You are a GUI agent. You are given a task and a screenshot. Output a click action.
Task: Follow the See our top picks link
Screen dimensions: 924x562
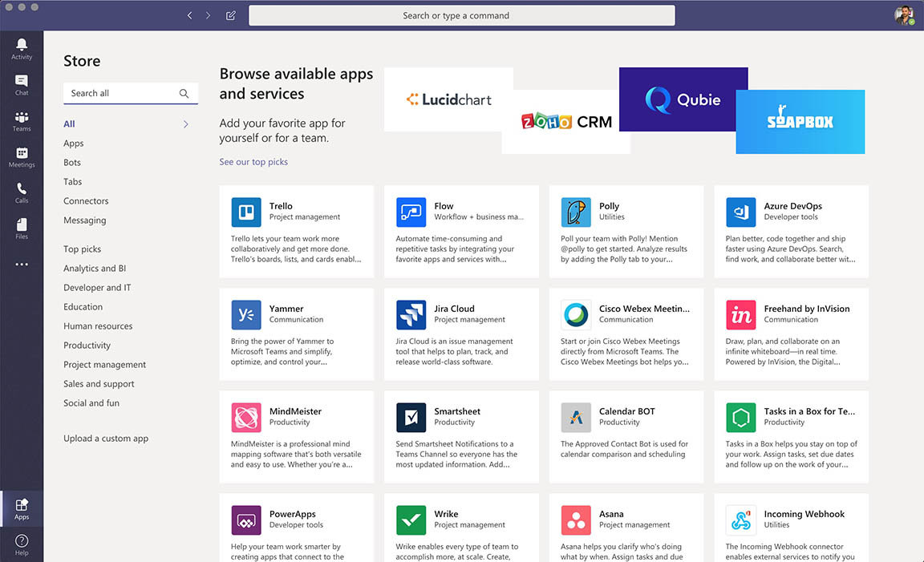click(x=253, y=161)
